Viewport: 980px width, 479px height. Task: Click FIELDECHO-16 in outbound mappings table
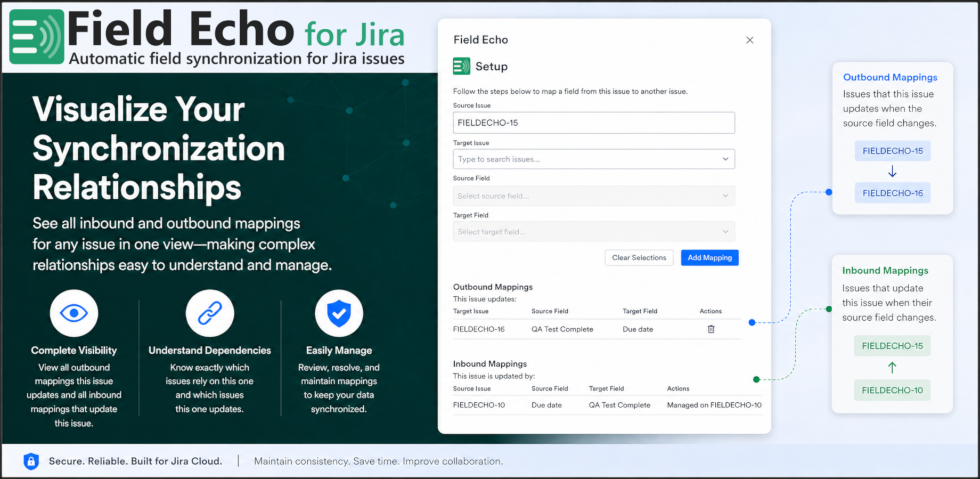pos(478,329)
